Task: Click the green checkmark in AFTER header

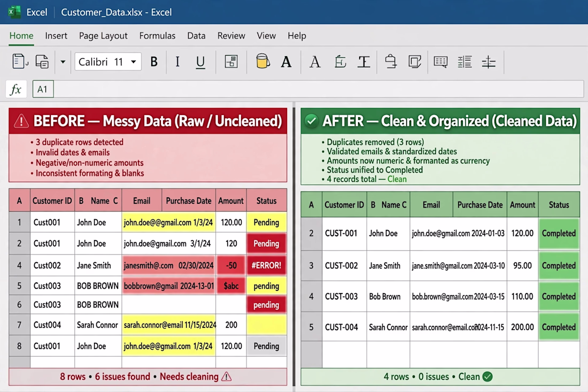Action: 311,121
